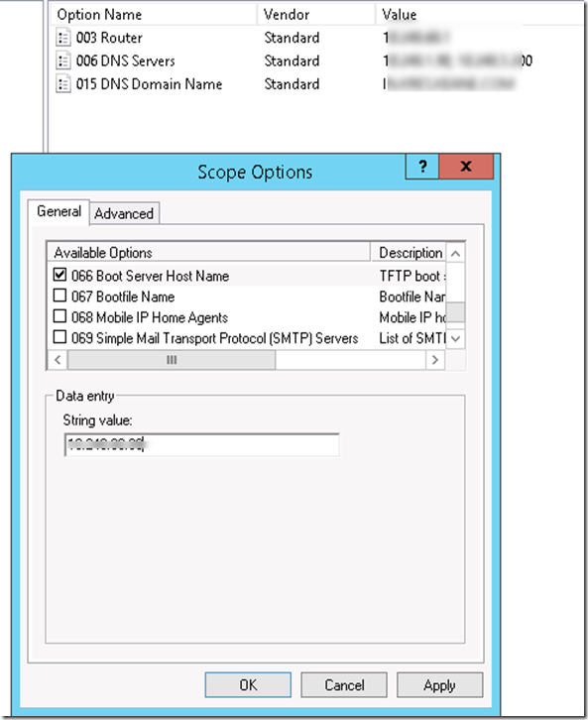Close the Scope Options dialog
The height and width of the screenshot is (720, 588).
coord(466,167)
